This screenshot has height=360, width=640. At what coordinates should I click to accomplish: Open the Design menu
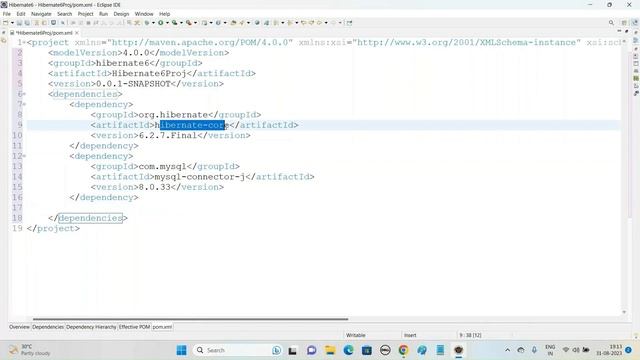[121, 14]
